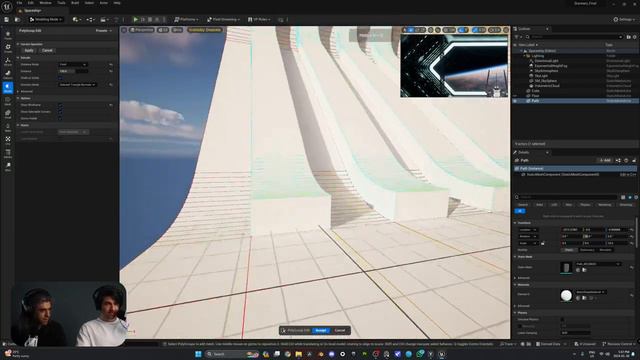The width and height of the screenshot is (640, 360).
Task: Click the green Play button
Action: (x=136, y=19)
